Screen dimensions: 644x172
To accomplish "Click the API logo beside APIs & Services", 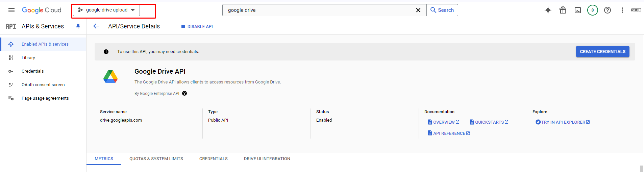I will 11,26.
